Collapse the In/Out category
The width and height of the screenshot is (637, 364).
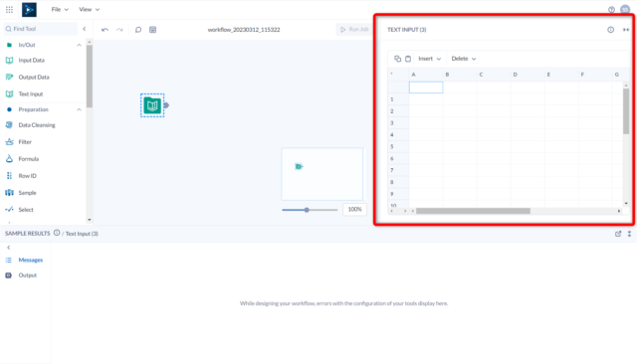point(79,45)
